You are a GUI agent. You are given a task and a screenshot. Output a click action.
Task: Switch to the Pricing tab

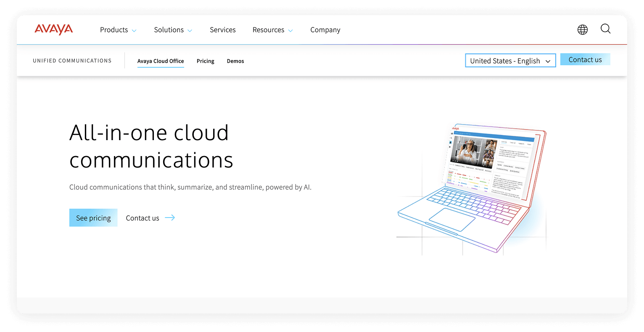205,61
